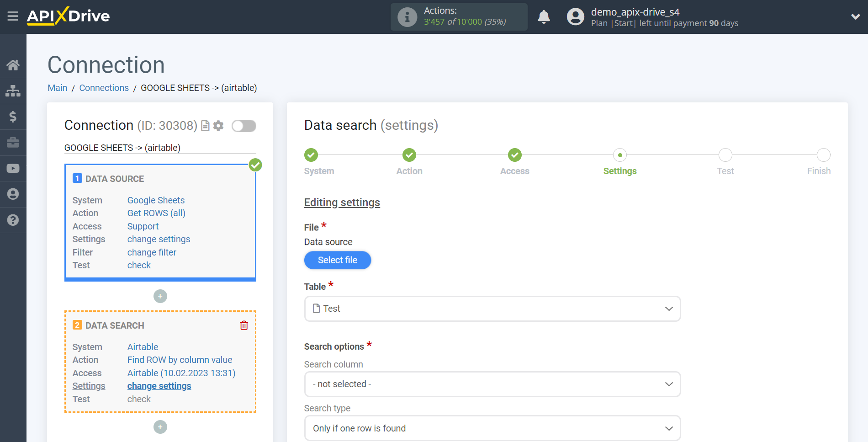Click change settings in Data Source
Screen dimensions: 868x442
point(159,239)
